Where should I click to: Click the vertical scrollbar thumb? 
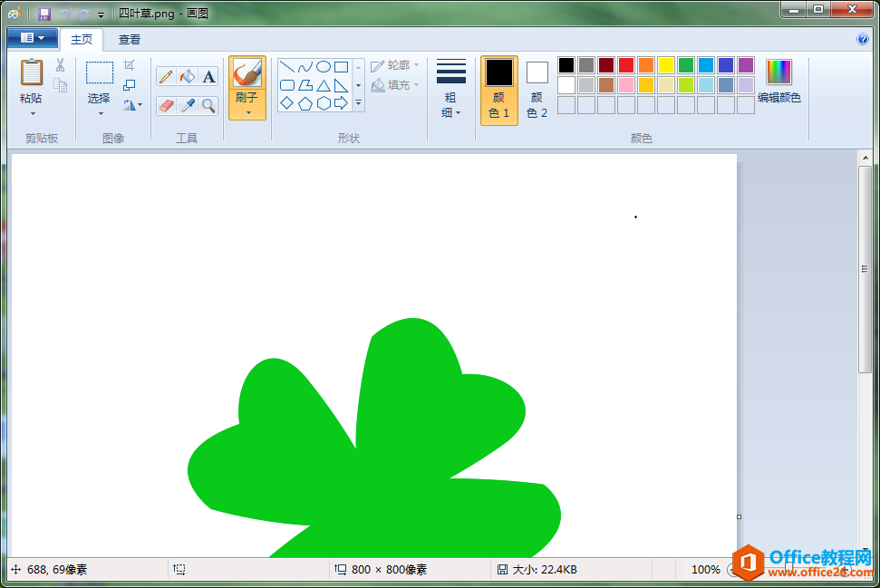click(x=865, y=269)
